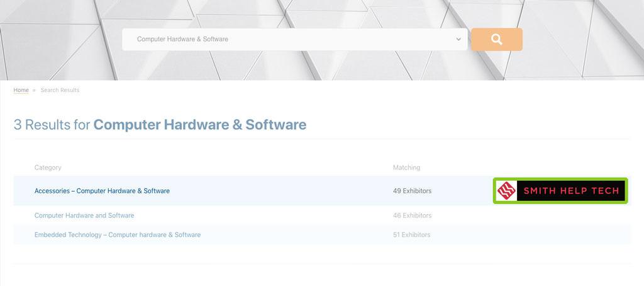Click the orange search magnifier button
Viewport: 644px width, 286px height.
tap(497, 40)
